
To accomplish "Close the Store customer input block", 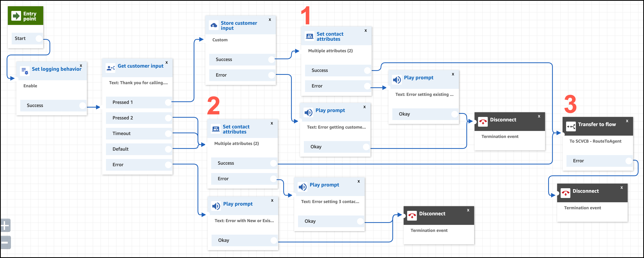I will tap(270, 19).
